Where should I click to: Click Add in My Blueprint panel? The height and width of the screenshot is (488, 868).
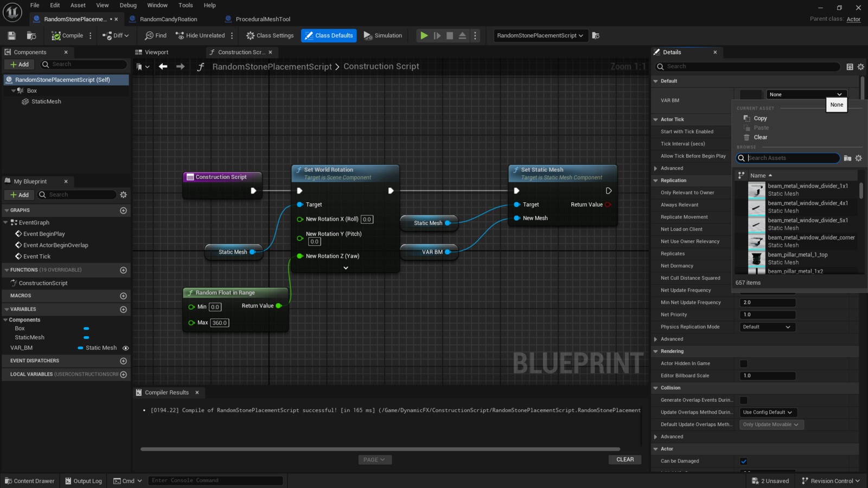(20, 195)
